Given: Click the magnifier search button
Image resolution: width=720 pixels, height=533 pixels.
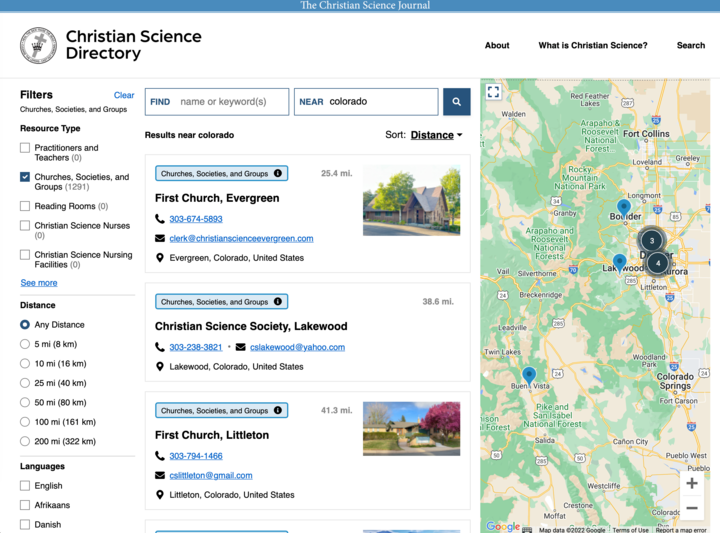Looking at the screenshot, I should click(456, 101).
